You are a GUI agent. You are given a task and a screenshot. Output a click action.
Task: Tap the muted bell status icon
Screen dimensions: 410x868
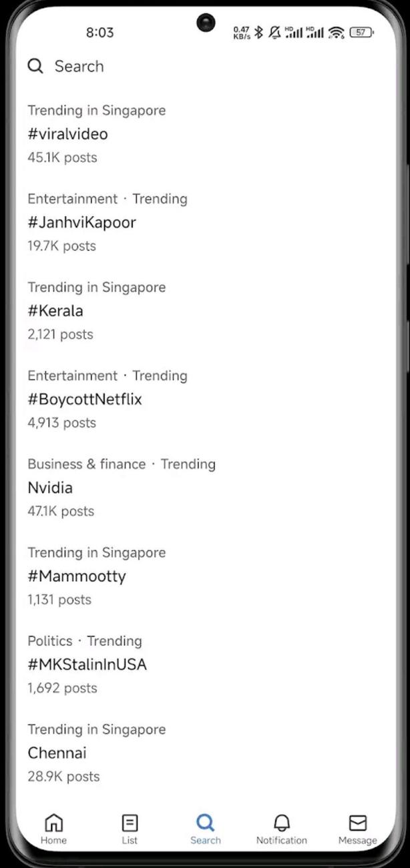point(274,32)
